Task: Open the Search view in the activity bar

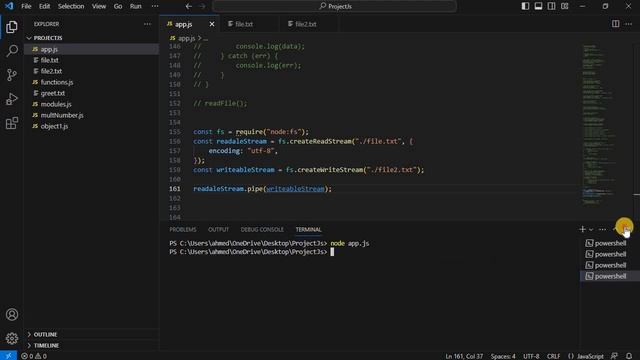Action: 12,51
